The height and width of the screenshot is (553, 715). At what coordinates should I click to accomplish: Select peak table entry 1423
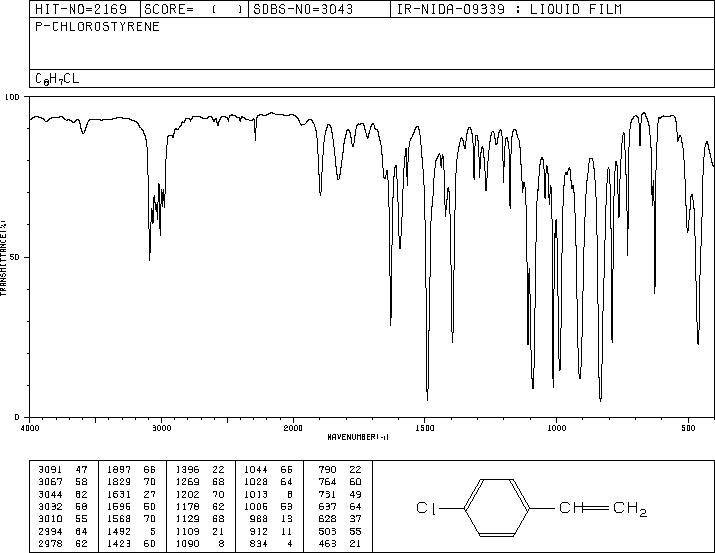119,543
